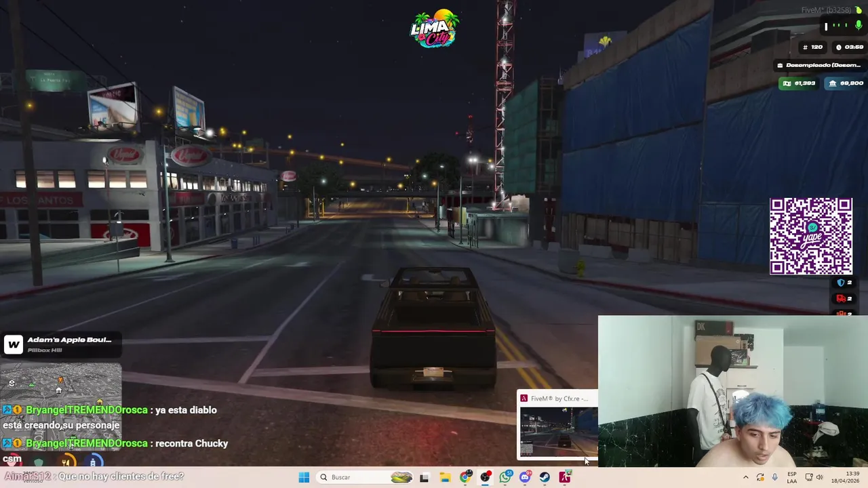The width and height of the screenshot is (868, 488).
Task: Click the armor shield status icon
Action: (39, 462)
